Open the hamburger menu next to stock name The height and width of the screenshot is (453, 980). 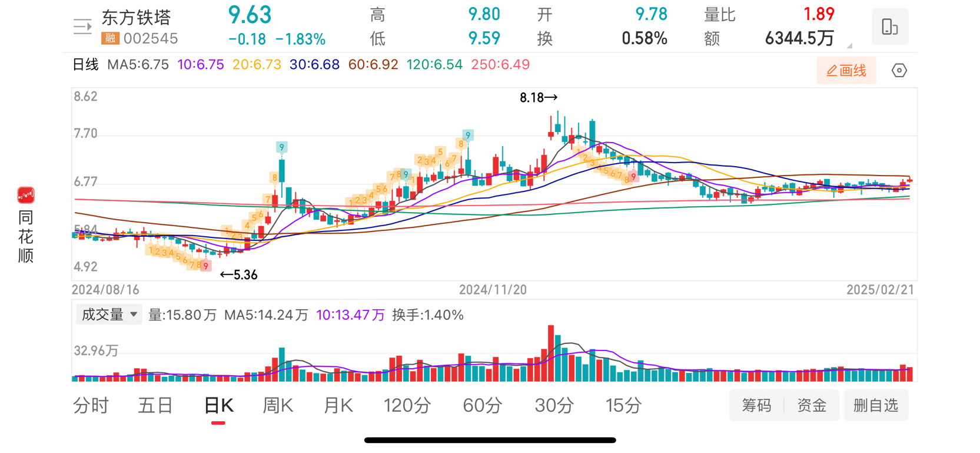[82, 27]
